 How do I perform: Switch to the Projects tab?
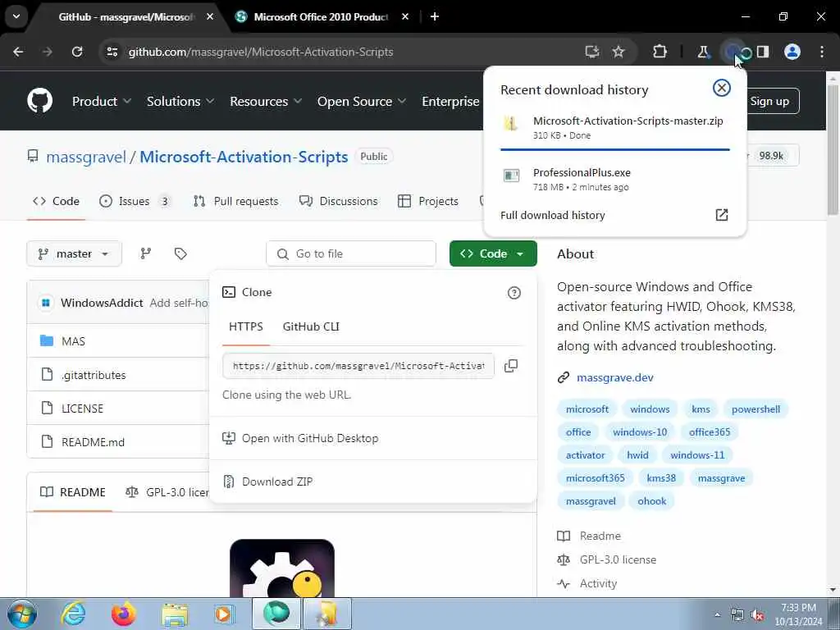pos(428,201)
